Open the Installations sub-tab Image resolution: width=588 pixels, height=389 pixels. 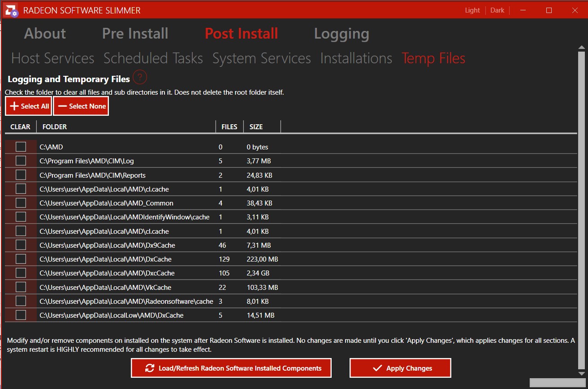356,58
